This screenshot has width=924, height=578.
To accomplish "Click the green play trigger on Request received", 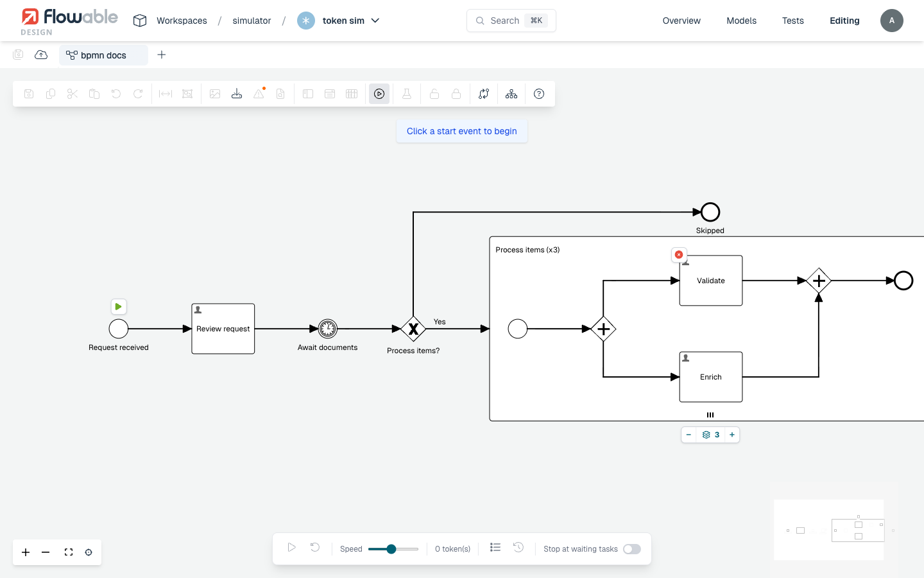I will [x=119, y=307].
